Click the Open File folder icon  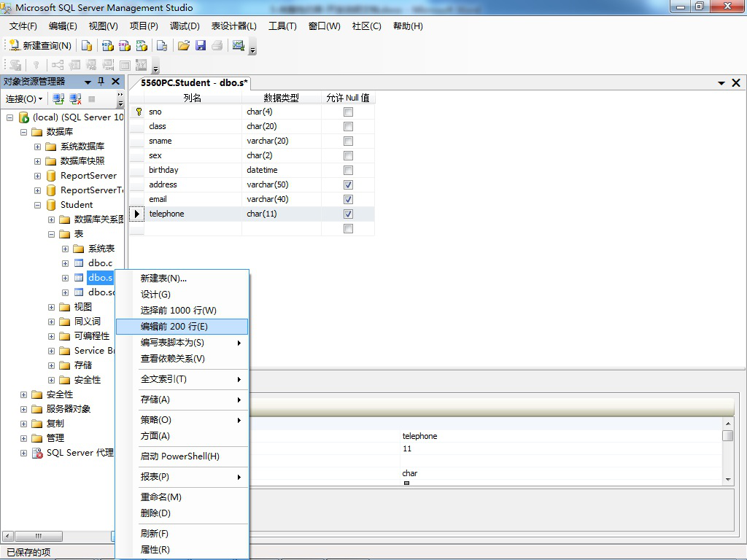tap(183, 45)
